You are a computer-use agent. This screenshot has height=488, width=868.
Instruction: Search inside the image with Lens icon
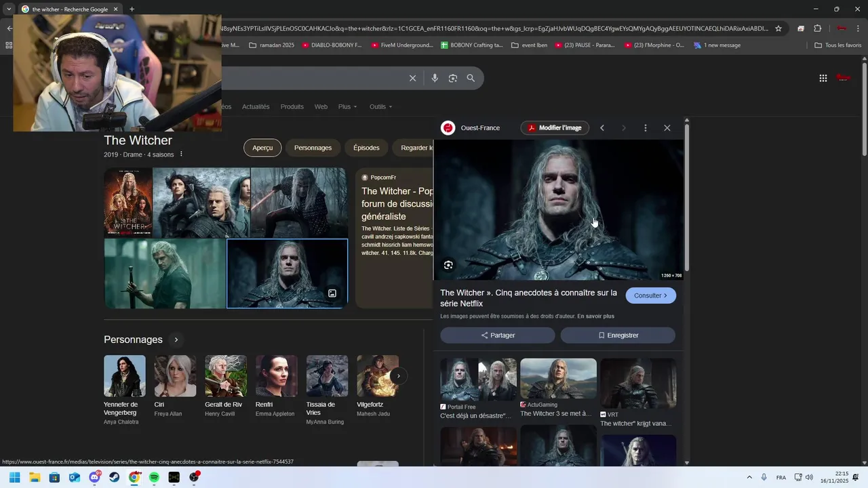point(448,265)
